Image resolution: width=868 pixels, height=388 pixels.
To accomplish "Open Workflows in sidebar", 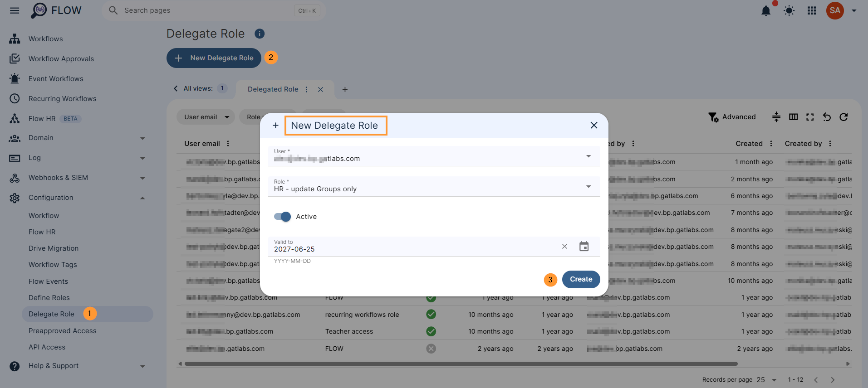I will (x=45, y=39).
